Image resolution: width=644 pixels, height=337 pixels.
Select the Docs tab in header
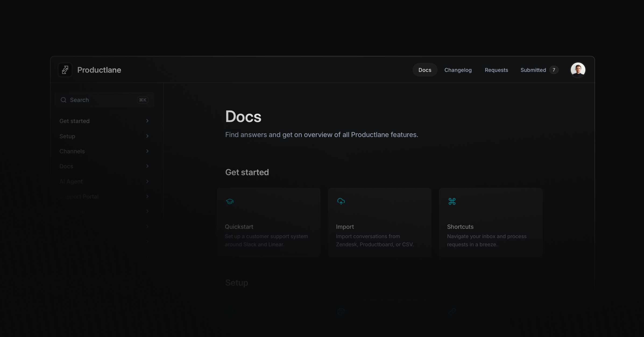425,70
